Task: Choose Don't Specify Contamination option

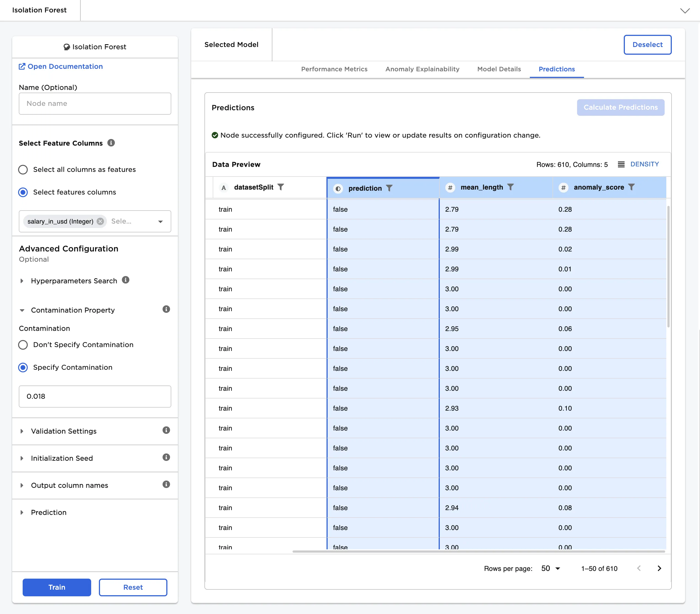Action: 23,345
